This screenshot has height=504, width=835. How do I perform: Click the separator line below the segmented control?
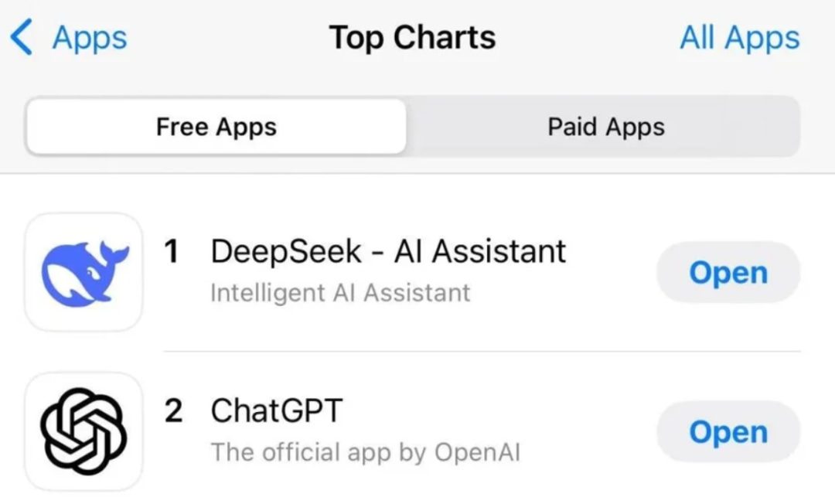417,174
